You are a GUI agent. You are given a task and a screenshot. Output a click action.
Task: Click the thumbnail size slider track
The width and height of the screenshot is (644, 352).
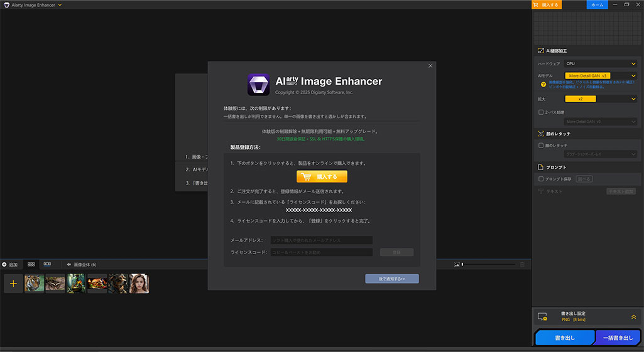(x=488, y=265)
